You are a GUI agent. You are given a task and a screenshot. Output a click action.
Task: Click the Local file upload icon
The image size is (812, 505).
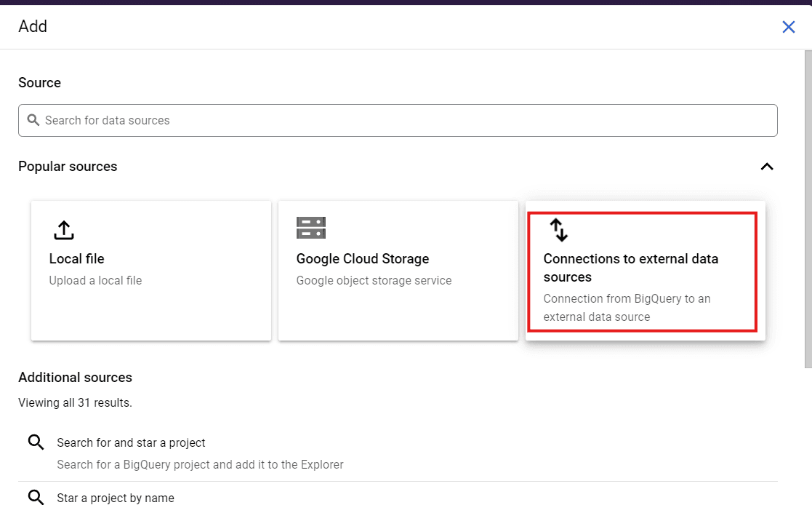tap(63, 229)
